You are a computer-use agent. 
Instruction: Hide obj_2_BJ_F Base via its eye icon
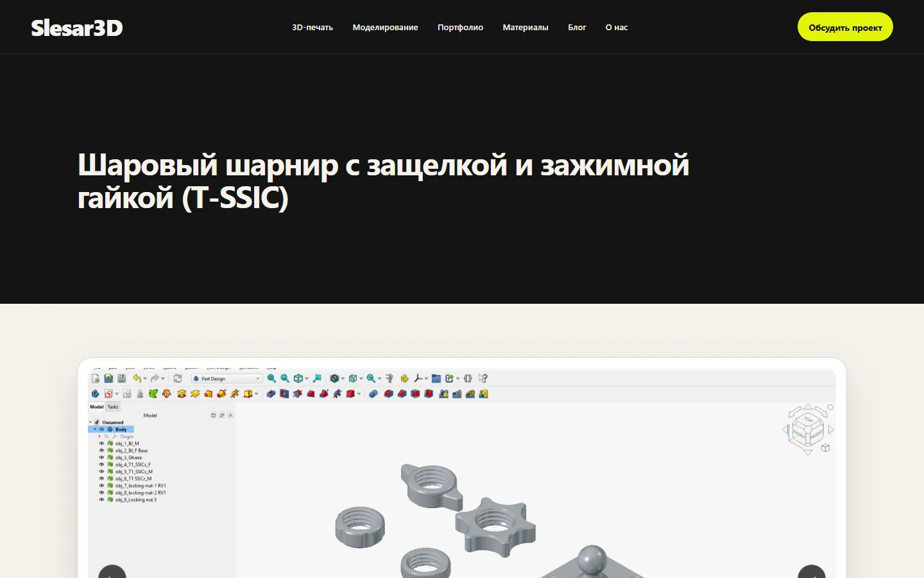point(101,450)
